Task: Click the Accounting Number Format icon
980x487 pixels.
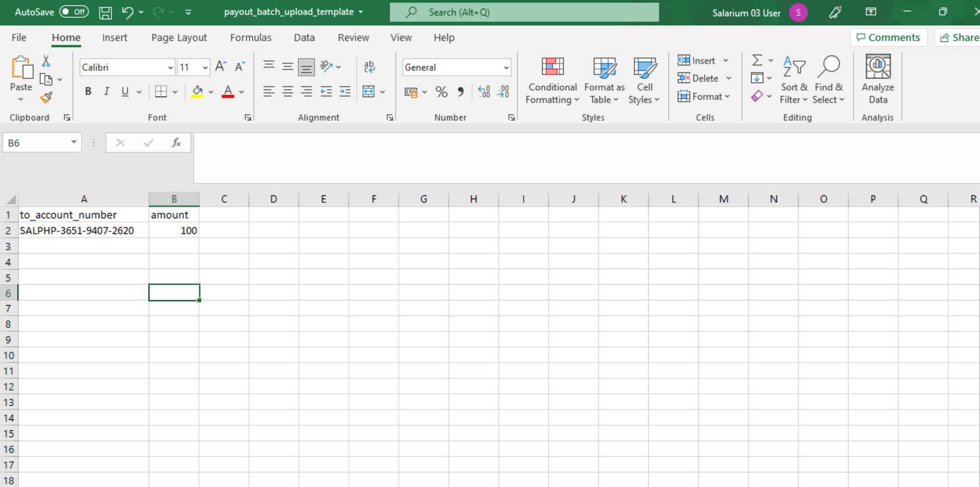Action: pyautogui.click(x=411, y=93)
